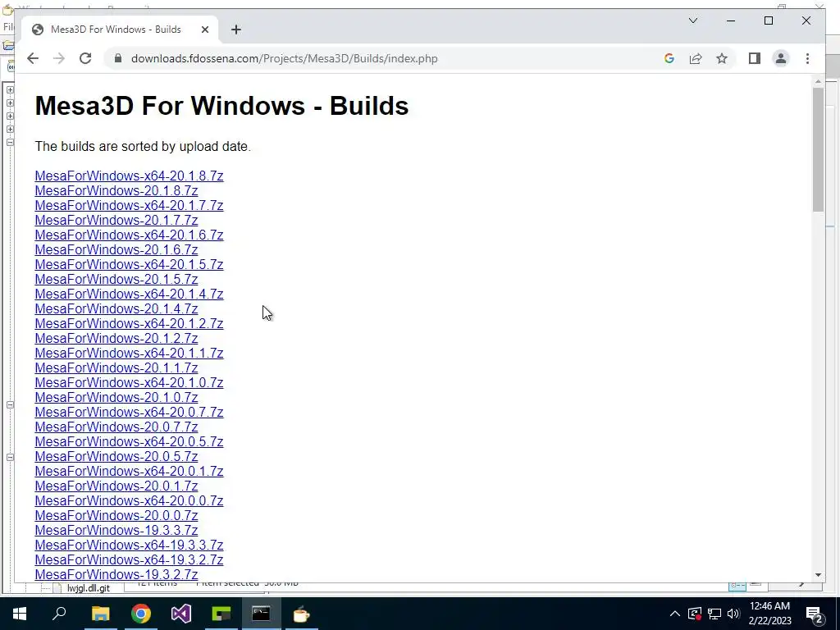This screenshot has height=630, width=840.
Task: Open MesaForWindows-20.0.7.7z link
Action: click(116, 427)
